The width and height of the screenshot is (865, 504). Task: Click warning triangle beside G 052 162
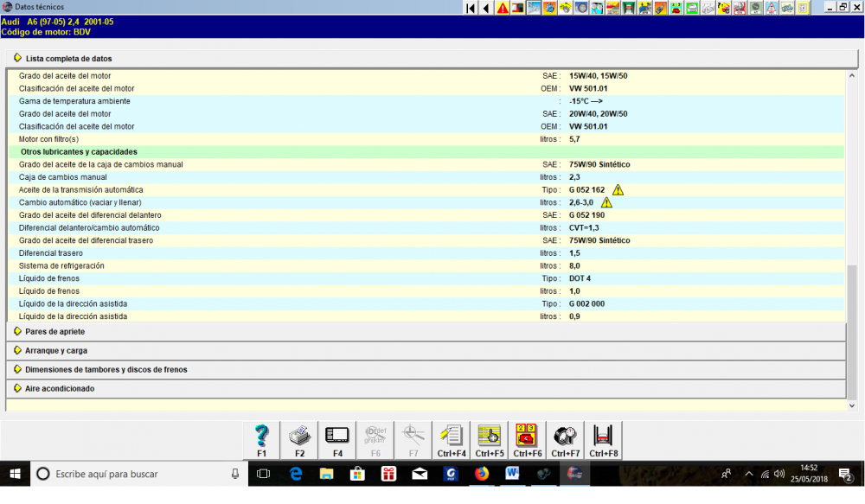click(618, 189)
